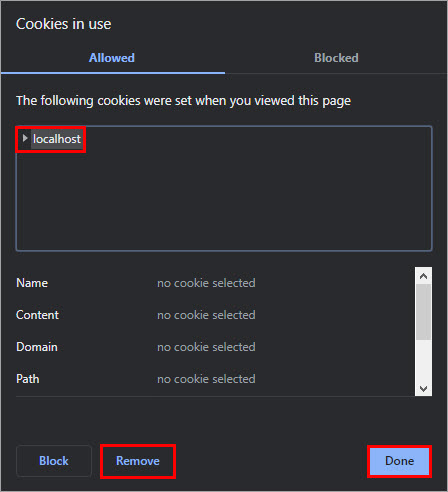
Task: Click the Domain label in details
Action: pyautogui.click(x=37, y=347)
